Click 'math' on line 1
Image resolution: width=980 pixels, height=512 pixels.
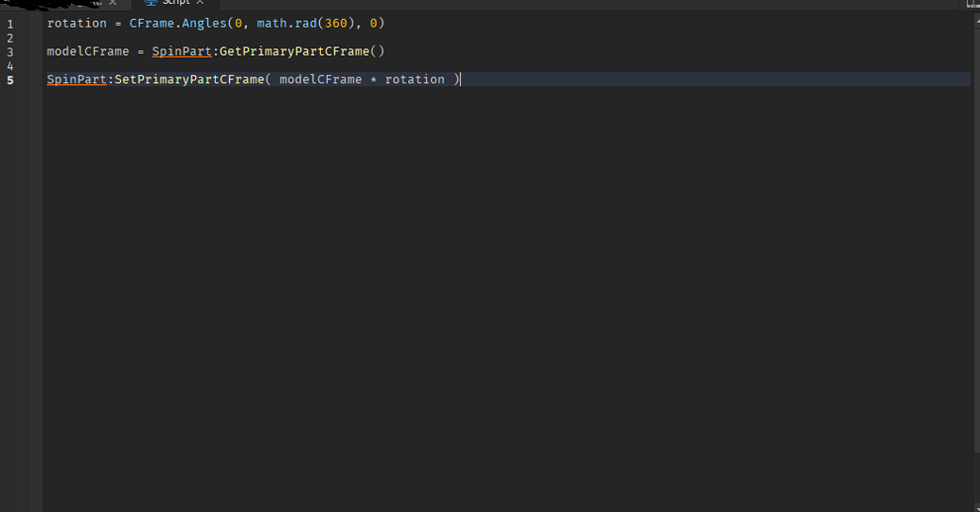pos(272,23)
